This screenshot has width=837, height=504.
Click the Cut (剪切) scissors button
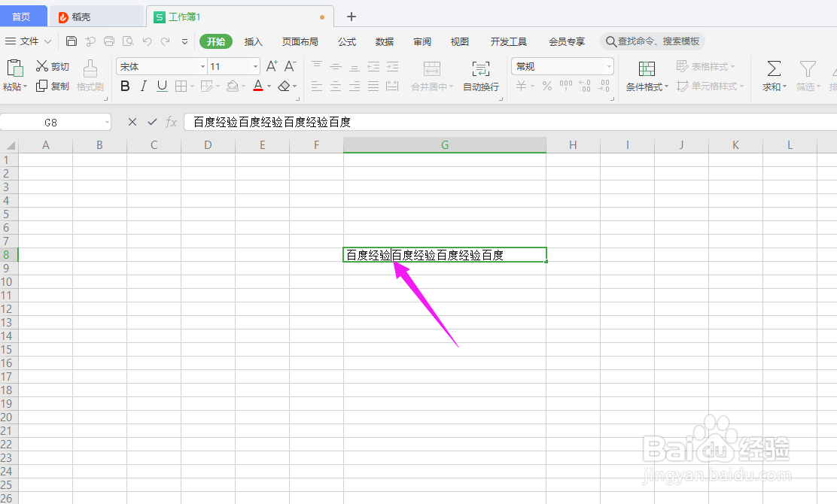(x=53, y=66)
